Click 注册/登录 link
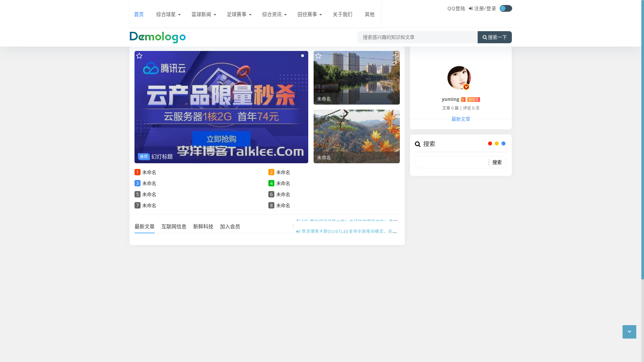This screenshot has height=362, width=644. pos(482,9)
